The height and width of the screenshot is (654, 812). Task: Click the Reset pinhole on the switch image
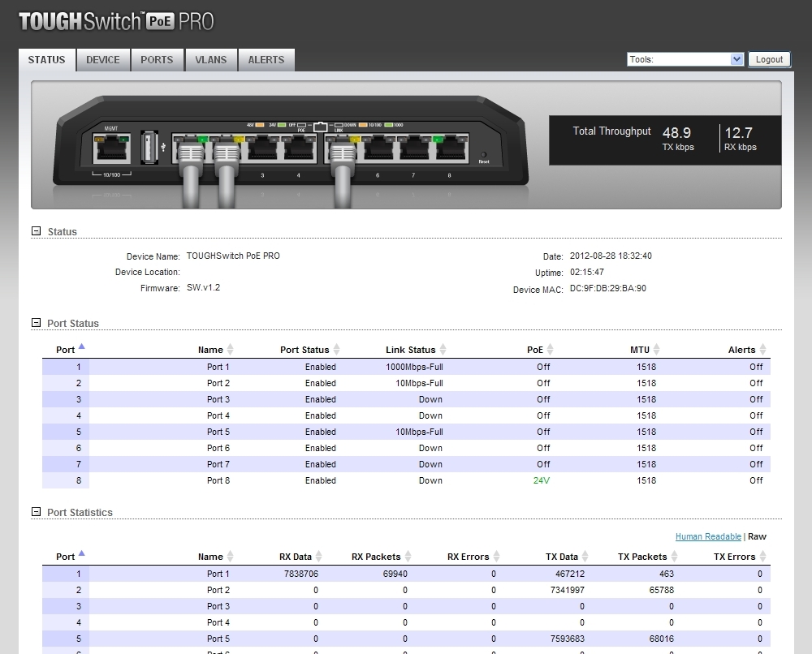pos(484,155)
